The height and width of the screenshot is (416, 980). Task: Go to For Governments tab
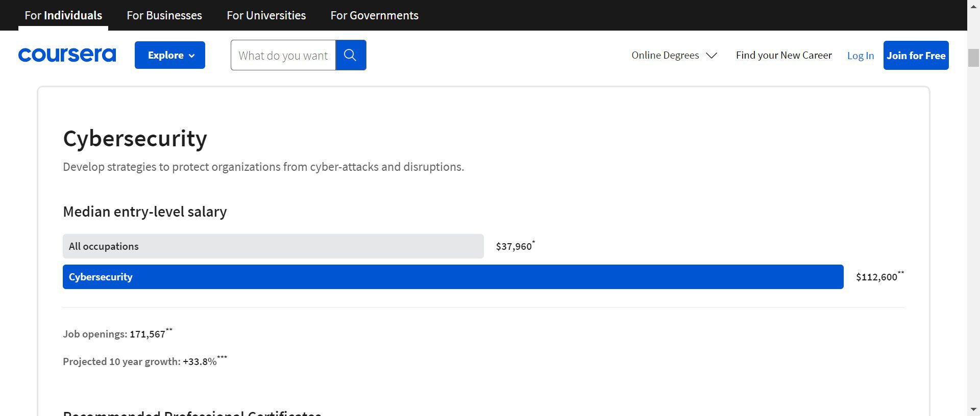click(374, 15)
